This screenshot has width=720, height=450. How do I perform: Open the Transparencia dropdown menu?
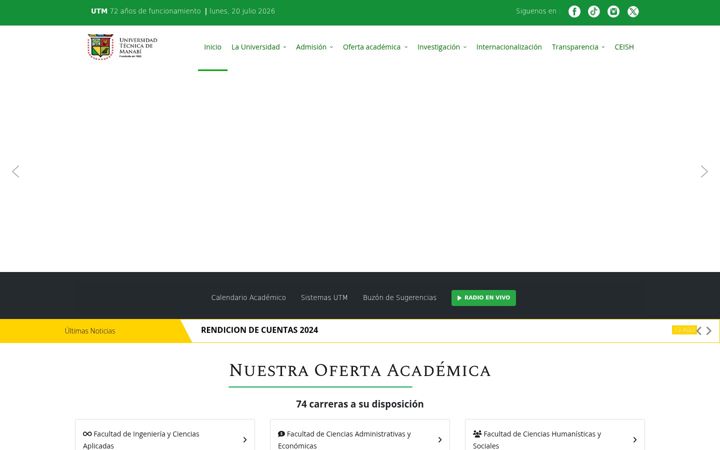(578, 47)
